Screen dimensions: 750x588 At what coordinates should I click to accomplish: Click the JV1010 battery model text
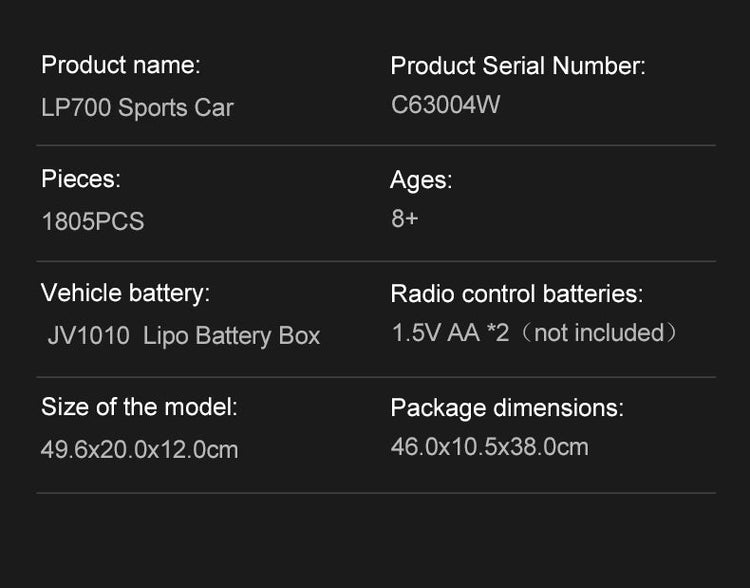pyautogui.click(x=88, y=336)
